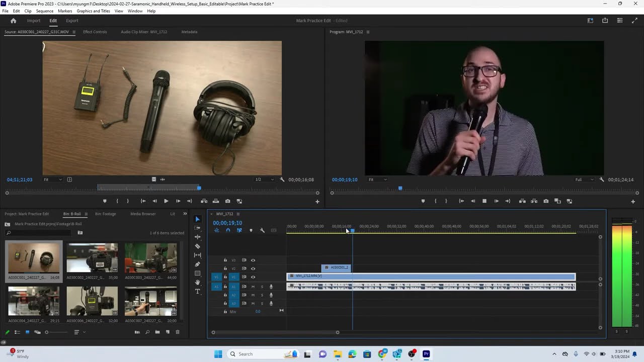Play clip in Source monitor
Screen dimensions: 644x362
[166, 201]
